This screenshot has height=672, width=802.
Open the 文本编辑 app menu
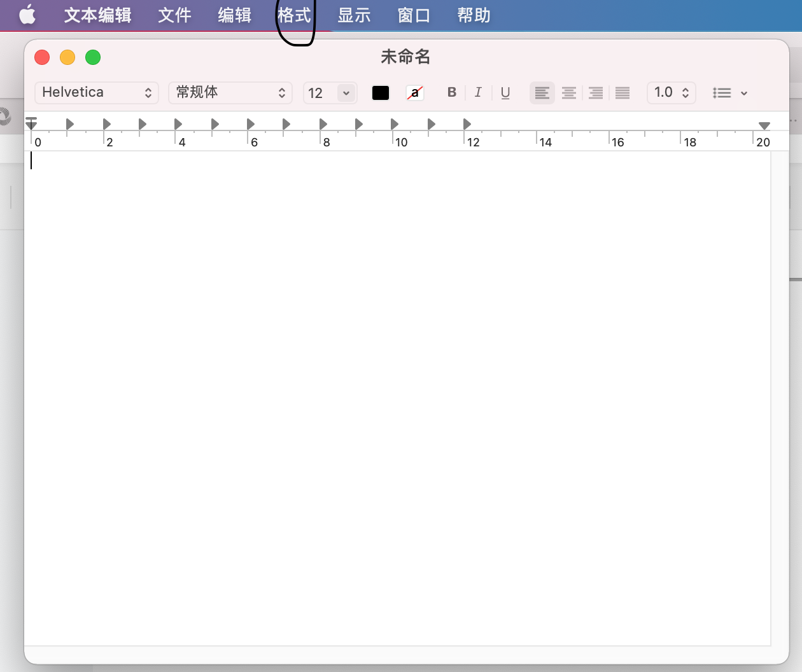tap(97, 15)
